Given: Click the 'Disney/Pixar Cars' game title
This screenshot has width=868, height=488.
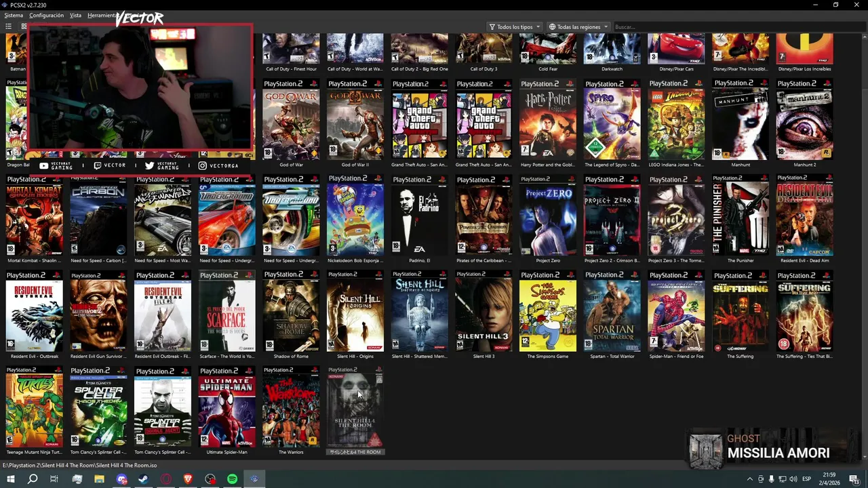Looking at the screenshot, I should [676, 69].
